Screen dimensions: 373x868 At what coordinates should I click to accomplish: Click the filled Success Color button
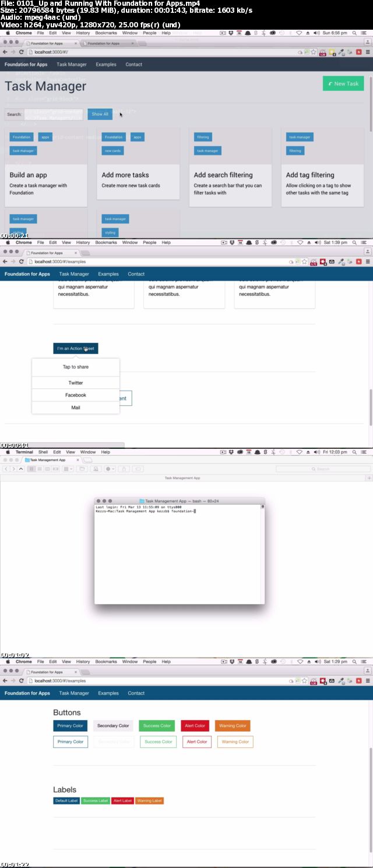(x=157, y=726)
